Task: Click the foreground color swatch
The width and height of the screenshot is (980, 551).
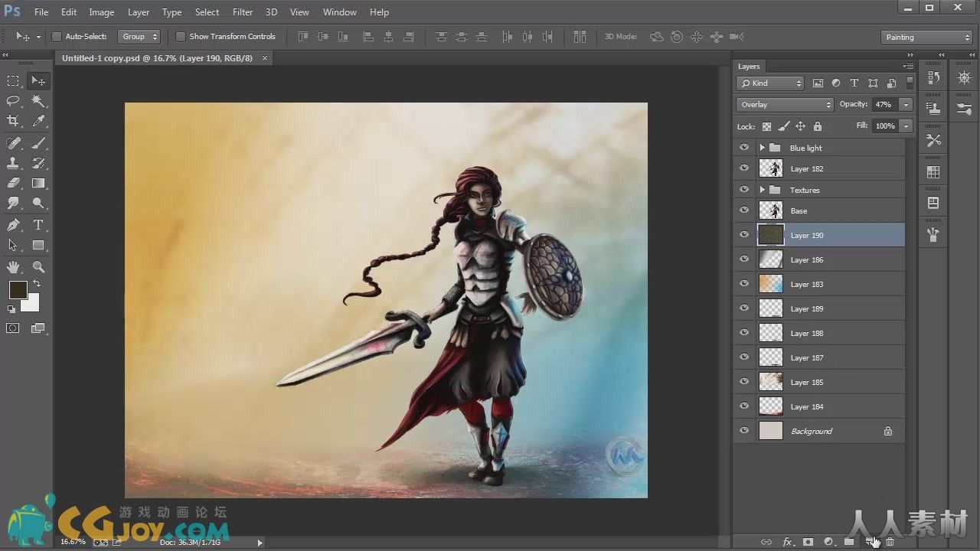Action: coord(18,290)
